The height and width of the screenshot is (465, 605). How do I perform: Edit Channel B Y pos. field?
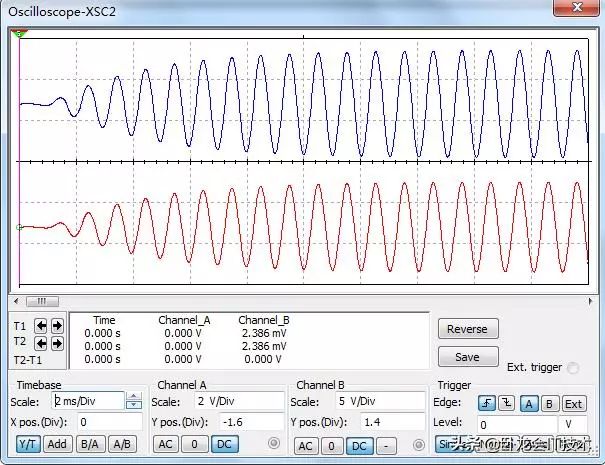coord(393,422)
